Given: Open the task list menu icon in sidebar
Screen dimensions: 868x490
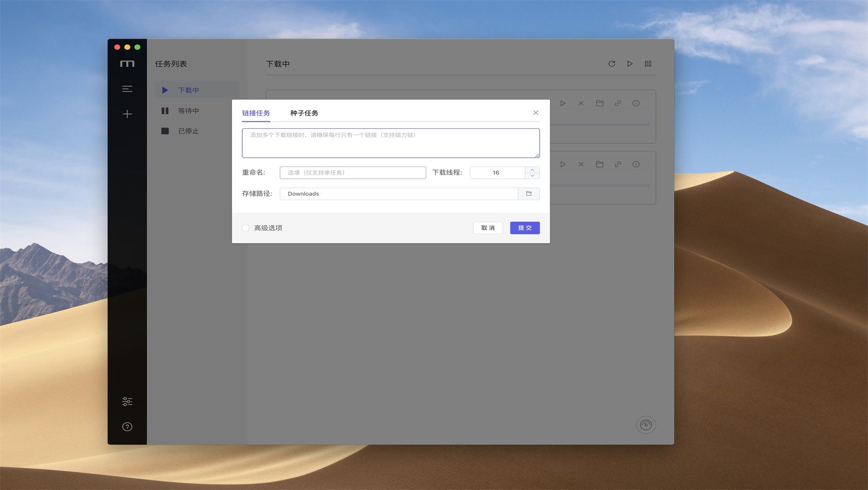Looking at the screenshot, I should [x=127, y=89].
